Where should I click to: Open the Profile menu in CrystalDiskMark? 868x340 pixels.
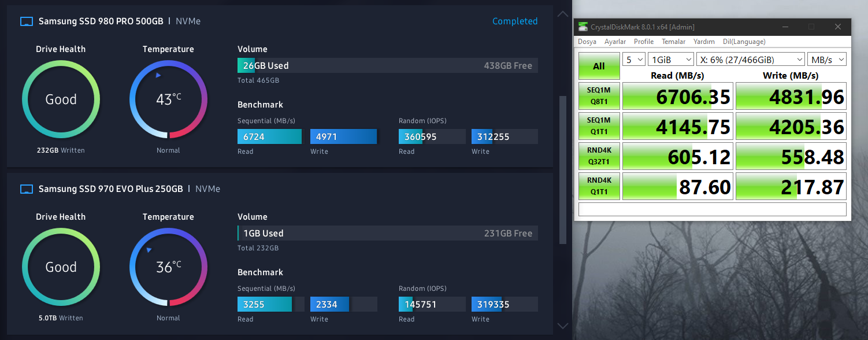(x=644, y=42)
